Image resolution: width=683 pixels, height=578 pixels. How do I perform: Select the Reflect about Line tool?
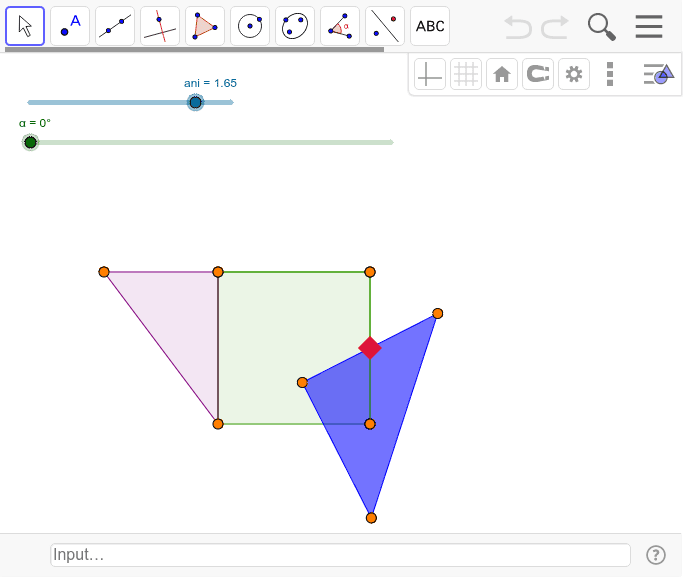[x=385, y=26]
